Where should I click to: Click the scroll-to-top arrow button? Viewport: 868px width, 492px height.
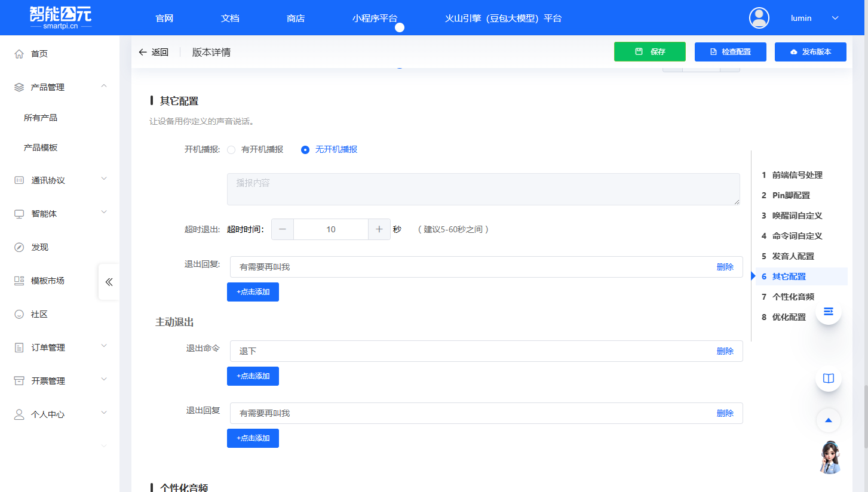[x=828, y=420]
